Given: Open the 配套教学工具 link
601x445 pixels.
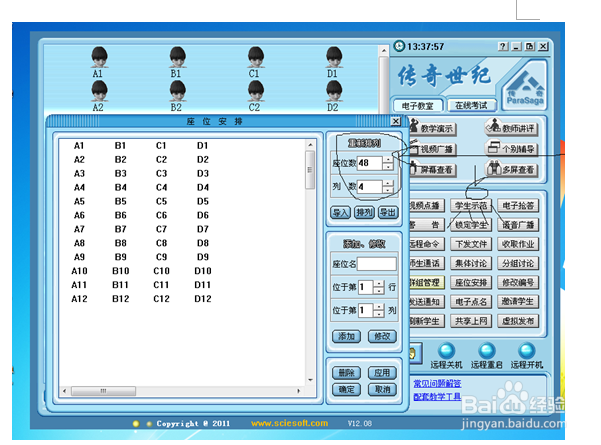Looking at the screenshot, I should [437, 396].
